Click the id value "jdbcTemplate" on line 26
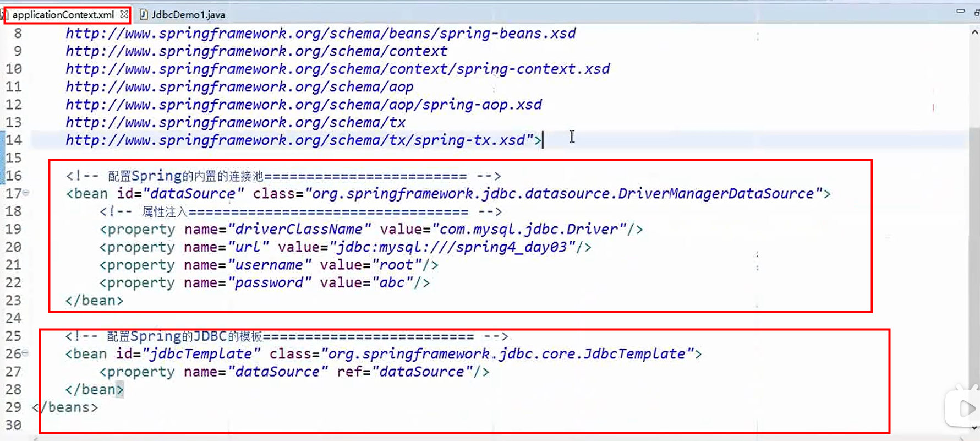 [x=201, y=354]
